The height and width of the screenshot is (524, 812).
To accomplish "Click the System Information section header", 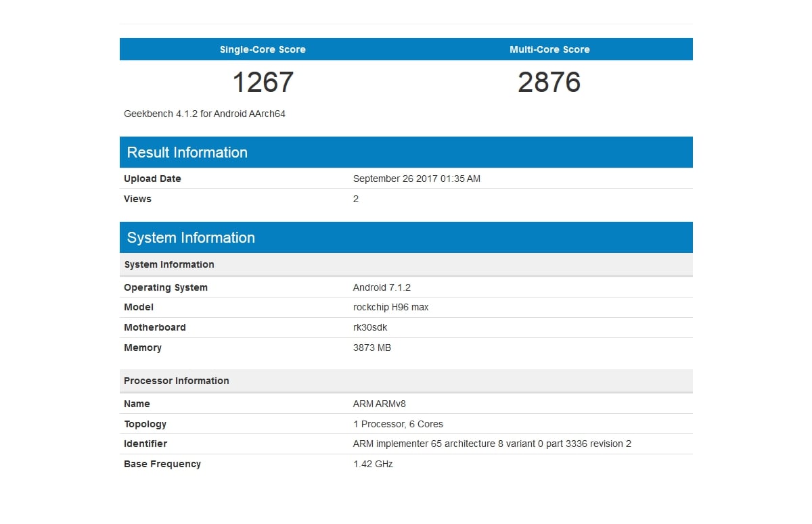I will pos(191,237).
